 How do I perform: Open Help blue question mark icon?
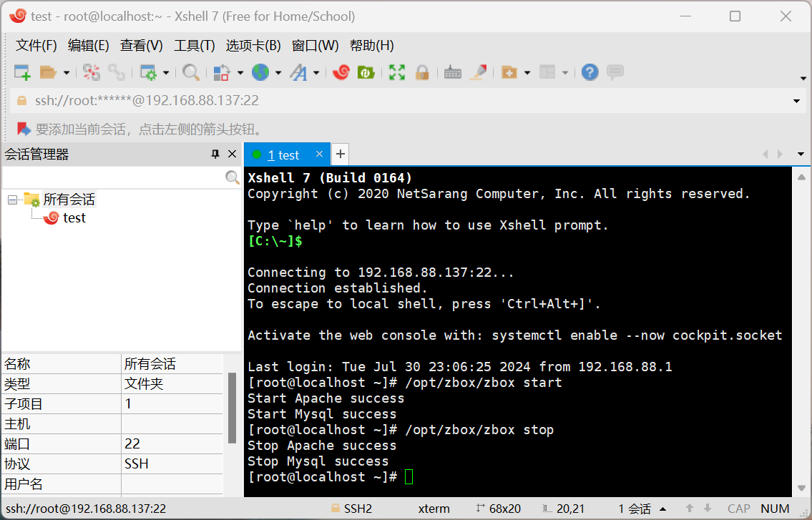pos(590,72)
